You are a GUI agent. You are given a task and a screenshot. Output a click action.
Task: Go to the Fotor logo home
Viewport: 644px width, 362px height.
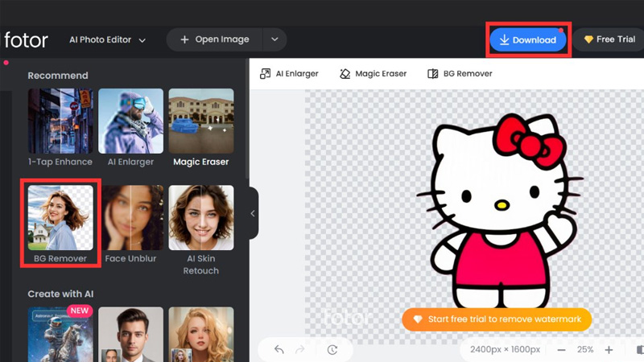pyautogui.click(x=26, y=39)
